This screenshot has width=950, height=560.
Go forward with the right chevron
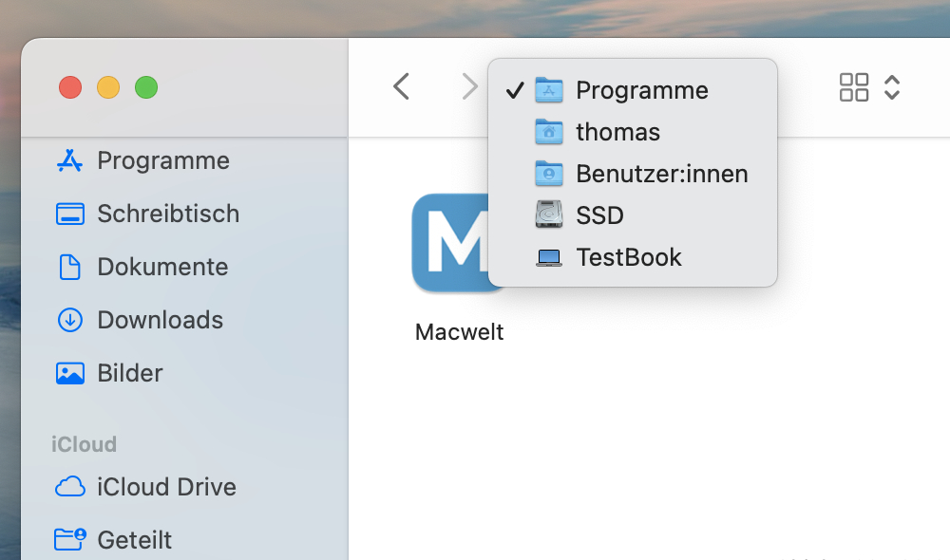tap(469, 86)
